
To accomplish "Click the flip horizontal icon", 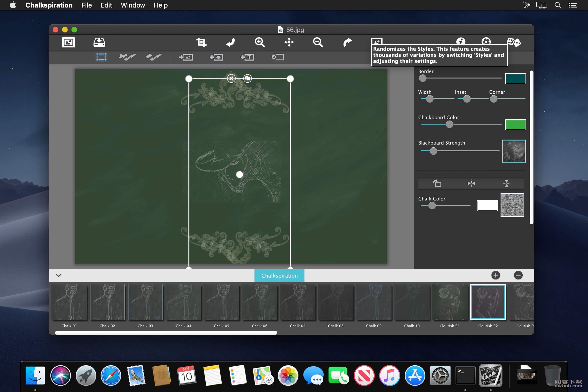I will point(471,184).
